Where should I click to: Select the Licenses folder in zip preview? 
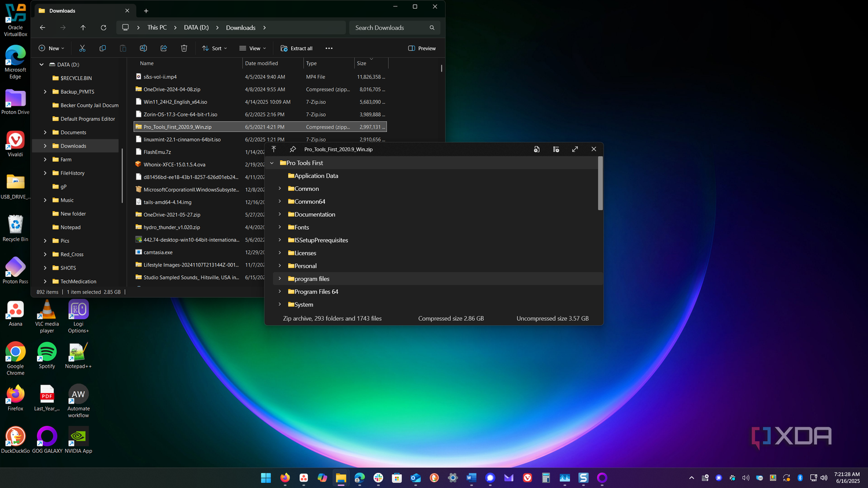pyautogui.click(x=305, y=253)
